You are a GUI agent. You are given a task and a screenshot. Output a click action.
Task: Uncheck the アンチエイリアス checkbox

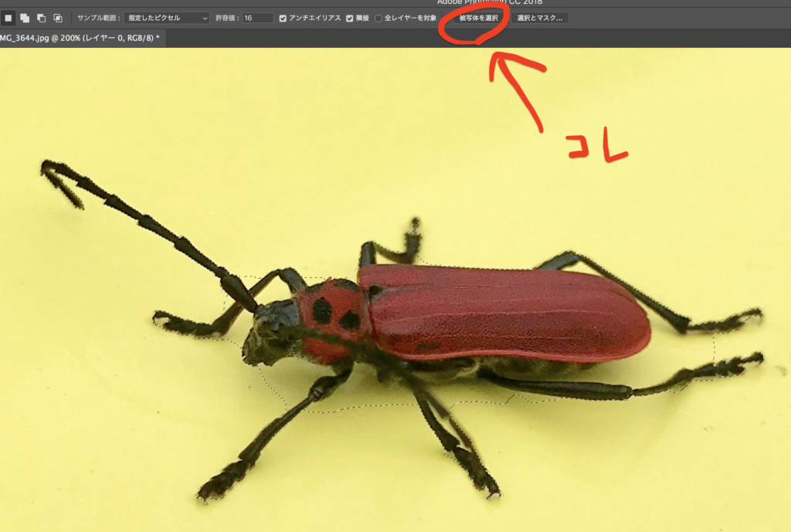[283, 18]
